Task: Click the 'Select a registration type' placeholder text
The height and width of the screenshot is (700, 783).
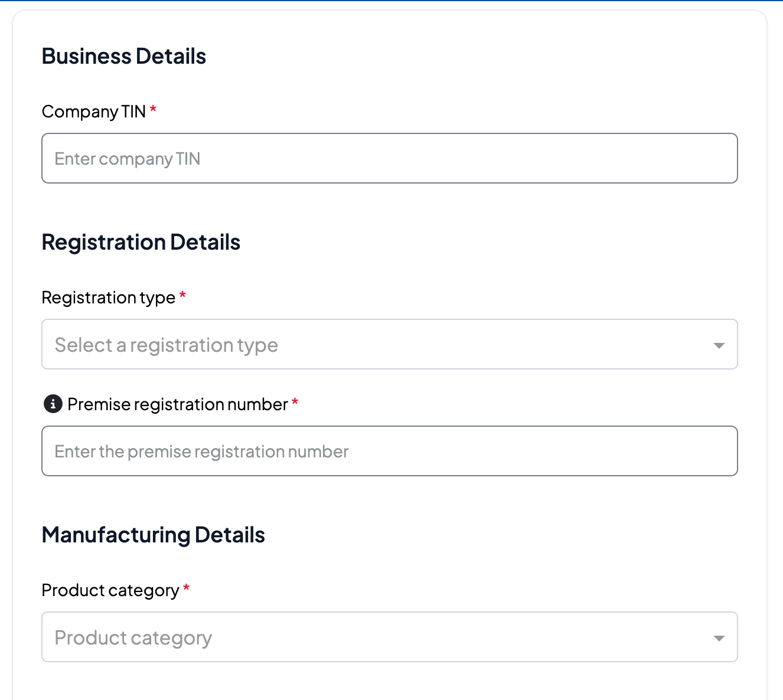Action: (x=166, y=345)
